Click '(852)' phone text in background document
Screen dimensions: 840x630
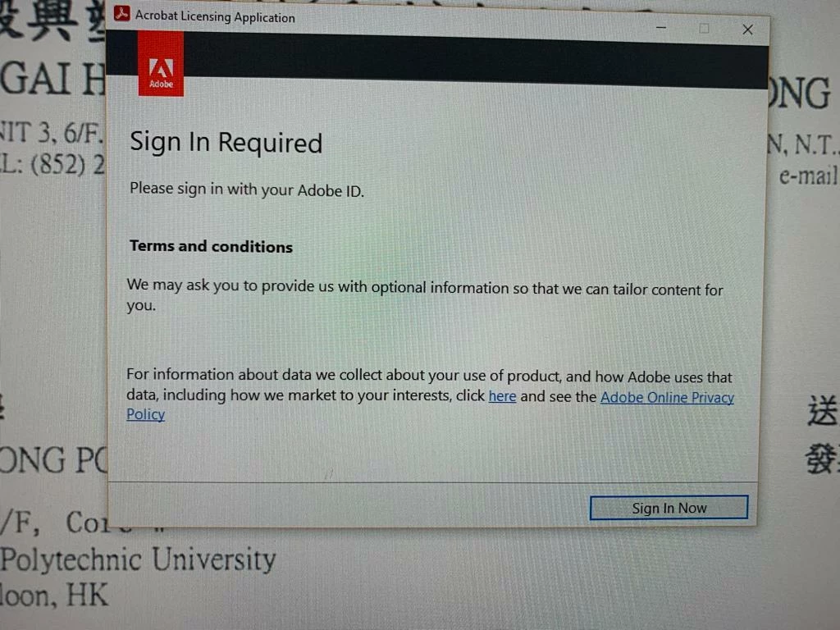point(58,164)
